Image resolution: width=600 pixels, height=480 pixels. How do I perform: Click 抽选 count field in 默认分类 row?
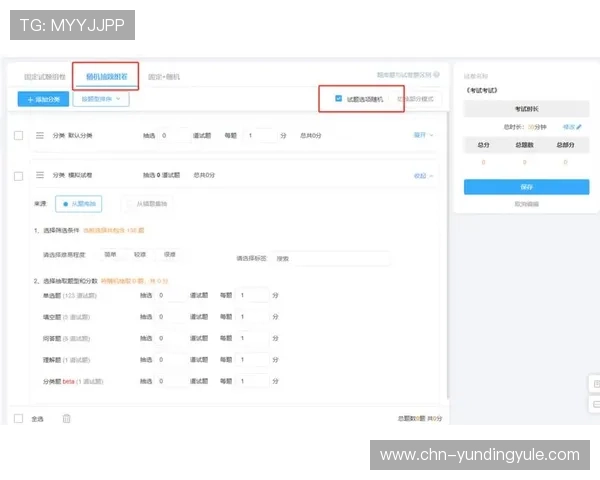174,136
